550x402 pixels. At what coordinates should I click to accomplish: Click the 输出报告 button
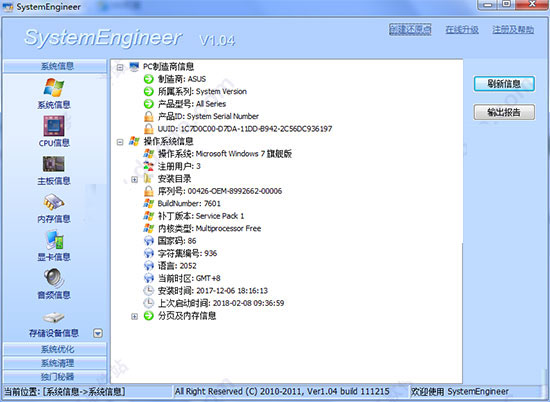pos(504,112)
